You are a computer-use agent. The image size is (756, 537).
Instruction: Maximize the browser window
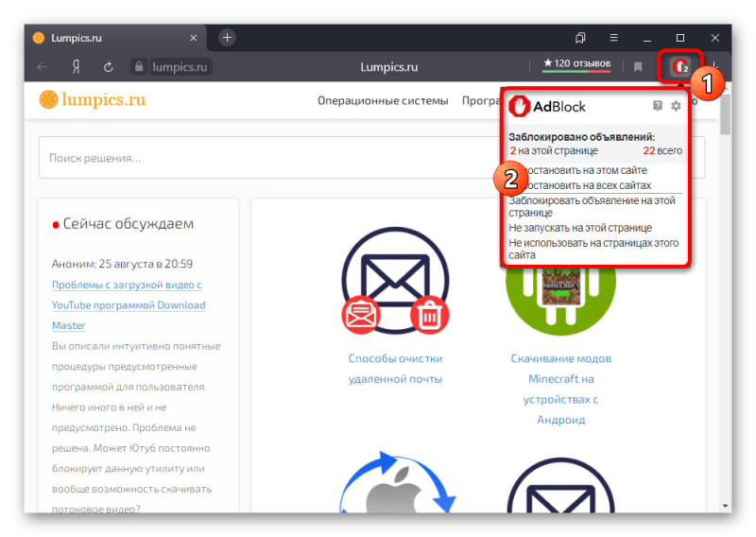point(680,38)
